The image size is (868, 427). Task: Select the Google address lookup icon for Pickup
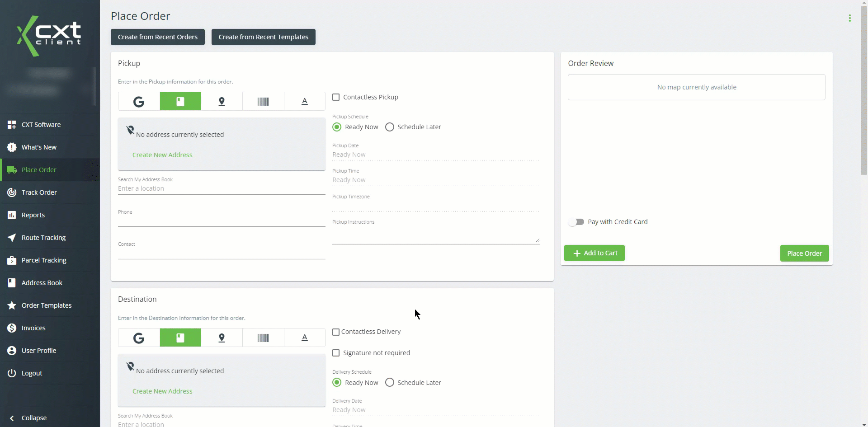pos(138,101)
